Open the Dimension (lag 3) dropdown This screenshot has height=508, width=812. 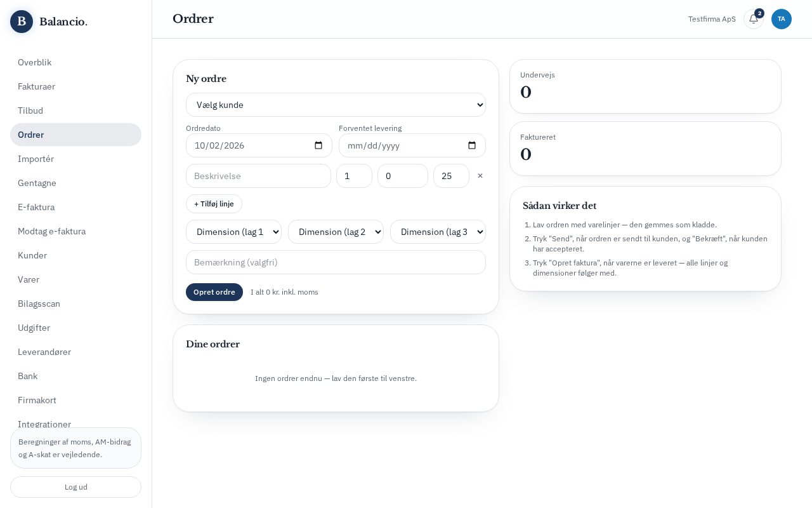point(438,232)
